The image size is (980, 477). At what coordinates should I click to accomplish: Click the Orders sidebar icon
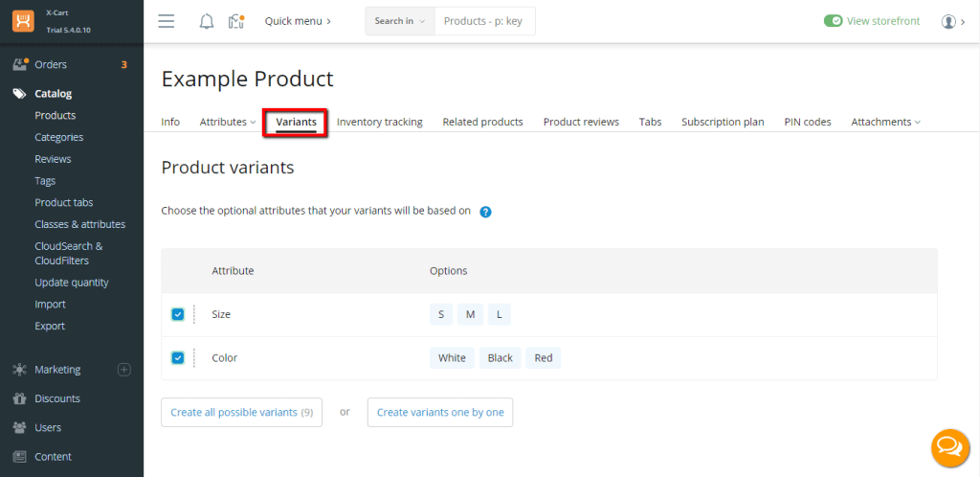pos(21,64)
